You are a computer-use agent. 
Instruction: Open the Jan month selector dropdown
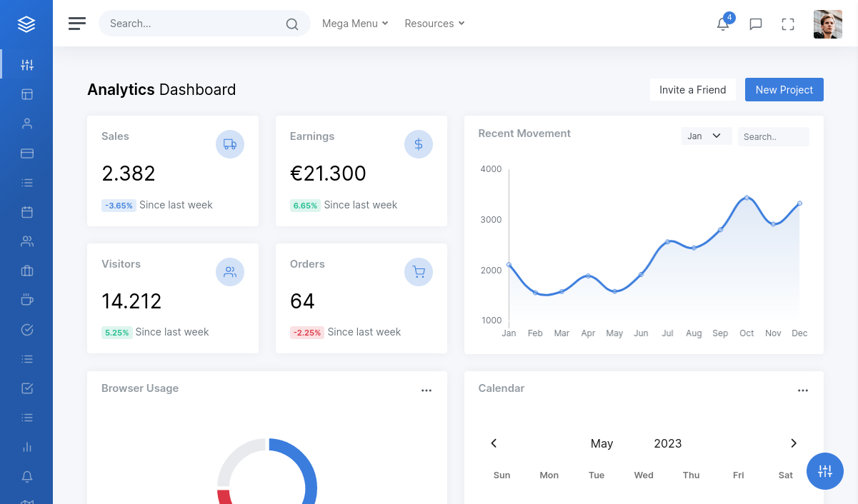706,136
